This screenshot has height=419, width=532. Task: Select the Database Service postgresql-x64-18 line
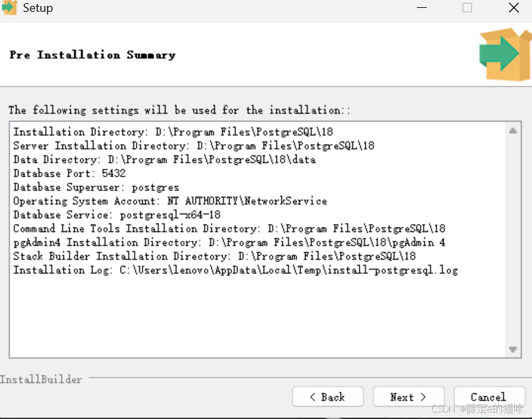tap(117, 214)
